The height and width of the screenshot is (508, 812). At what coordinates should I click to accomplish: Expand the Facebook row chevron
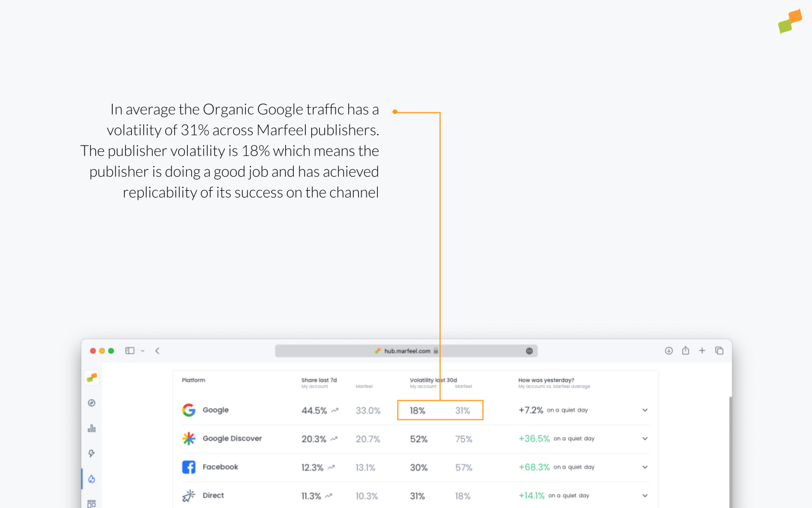645,467
